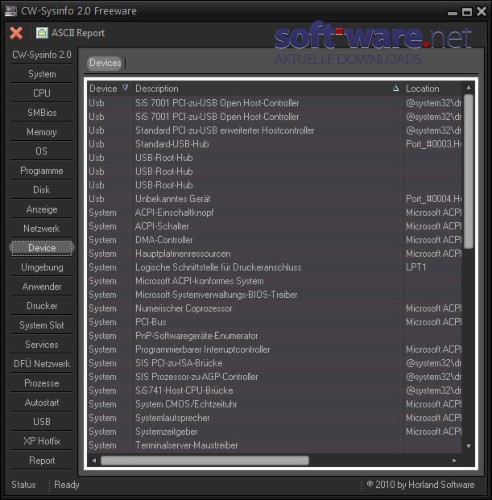The width and height of the screenshot is (492, 500).
Task: Show the Anwender section
Action: click(x=42, y=286)
